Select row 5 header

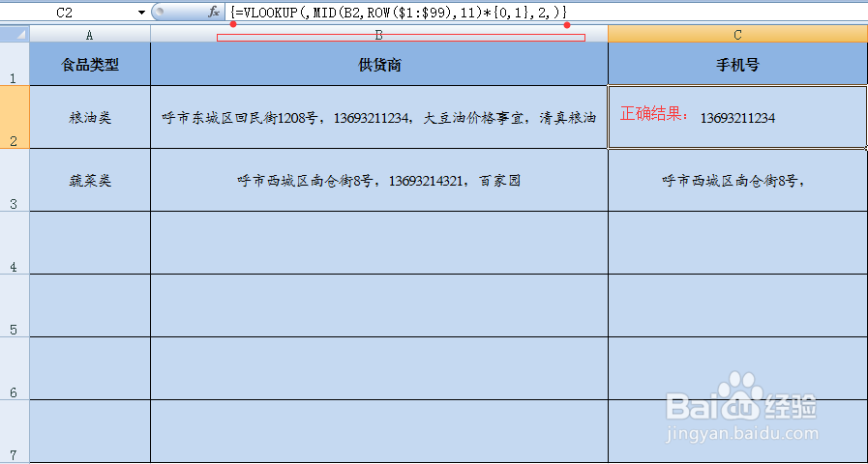pos(15,305)
